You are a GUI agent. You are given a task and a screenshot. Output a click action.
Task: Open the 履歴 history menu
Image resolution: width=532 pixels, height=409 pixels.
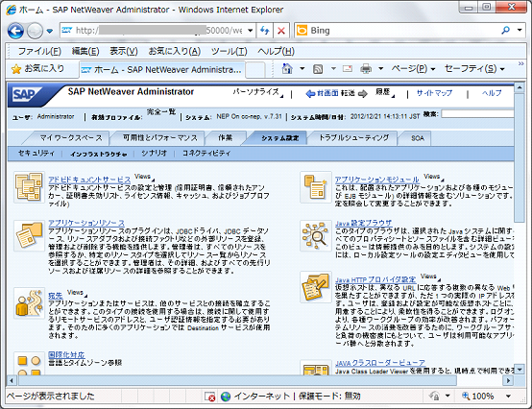click(385, 92)
